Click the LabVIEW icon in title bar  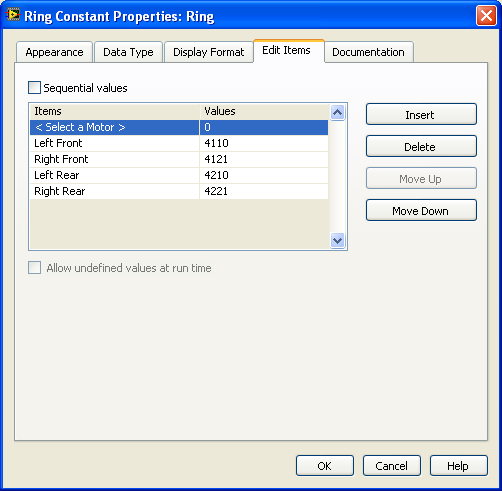(x=13, y=15)
